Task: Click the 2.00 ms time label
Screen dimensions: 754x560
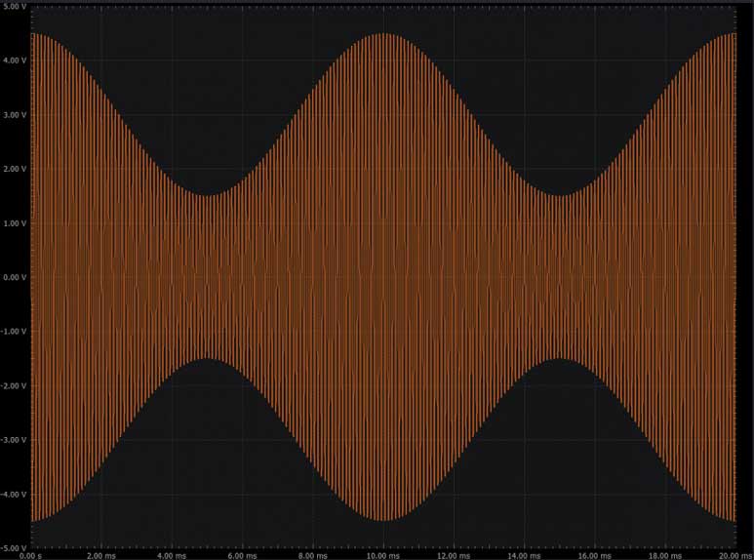Action: (x=101, y=556)
